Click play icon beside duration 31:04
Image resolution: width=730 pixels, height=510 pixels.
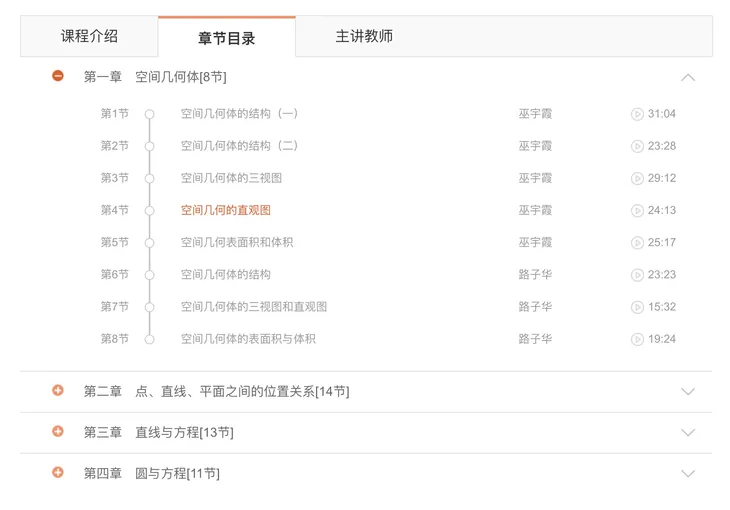coord(637,114)
